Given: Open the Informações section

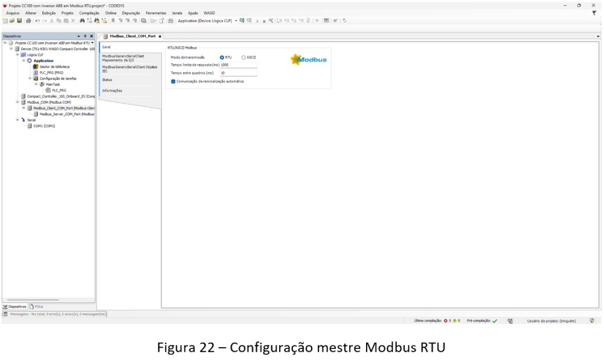Looking at the screenshot, I should coord(112,91).
